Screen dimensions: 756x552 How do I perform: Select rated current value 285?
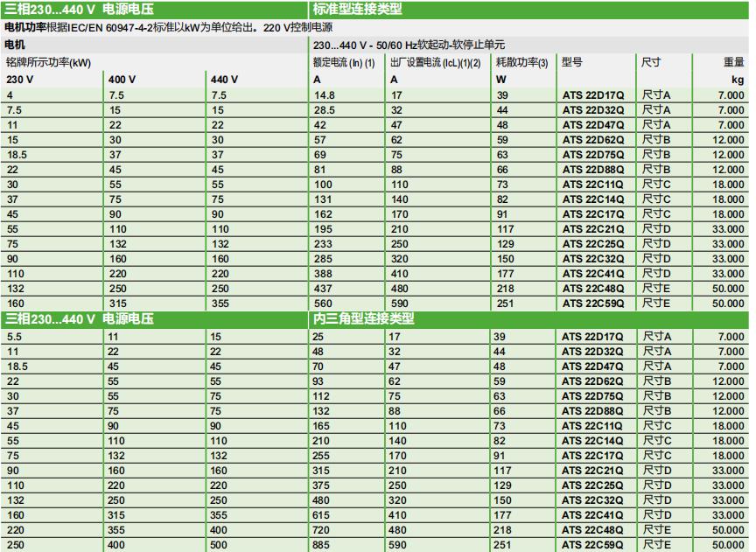click(x=323, y=259)
